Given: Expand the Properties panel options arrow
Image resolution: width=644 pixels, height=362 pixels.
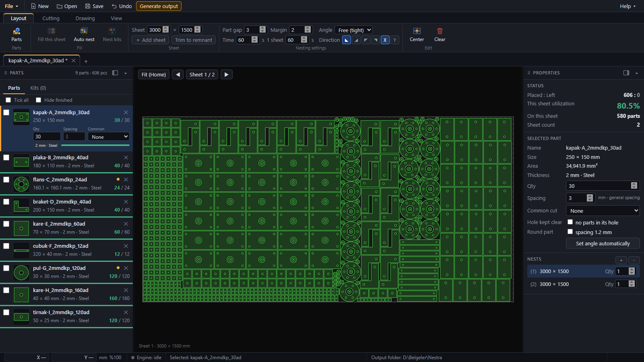Looking at the screenshot, I should 637,73.
